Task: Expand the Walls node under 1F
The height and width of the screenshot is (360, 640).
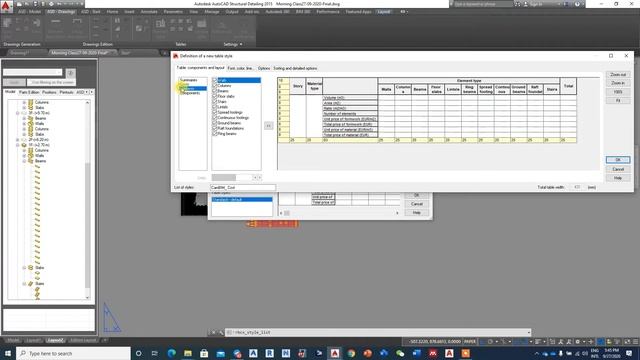Action: pos(24,156)
